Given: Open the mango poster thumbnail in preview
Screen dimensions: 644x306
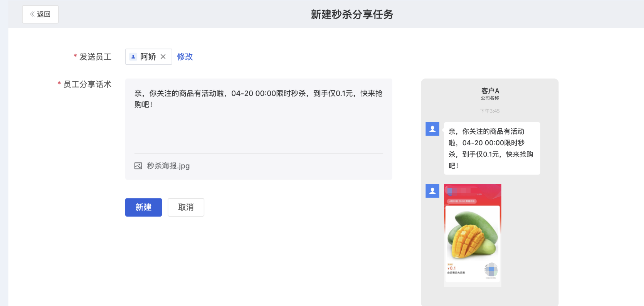Looking at the screenshot, I should 472,235.
